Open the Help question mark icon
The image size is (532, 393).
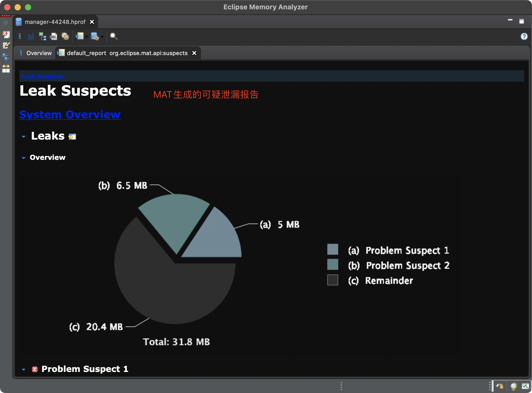(524, 36)
